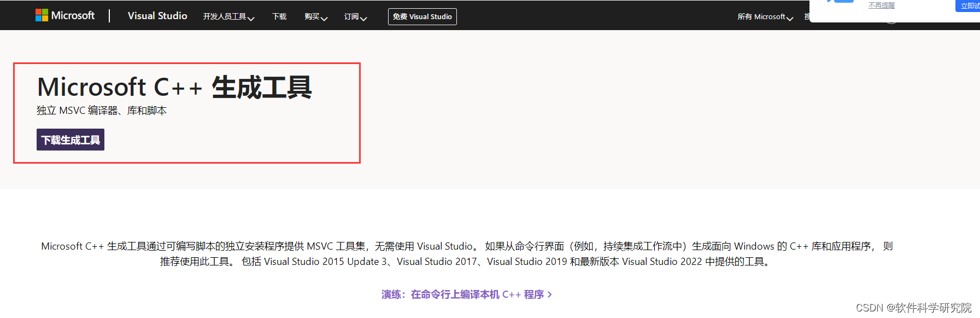Screen dimensions: 980x318
Task: Click the Microsoft C++ 生成工具 heading
Action: [x=174, y=87]
